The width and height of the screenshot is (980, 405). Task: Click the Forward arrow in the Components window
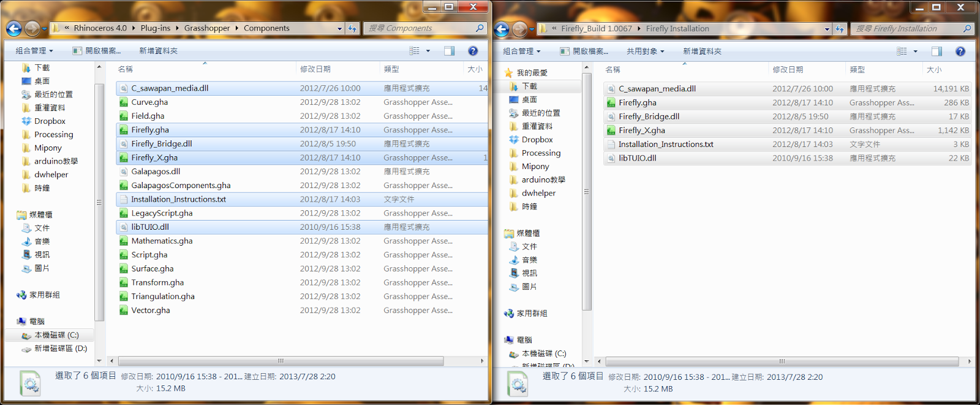coord(32,28)
